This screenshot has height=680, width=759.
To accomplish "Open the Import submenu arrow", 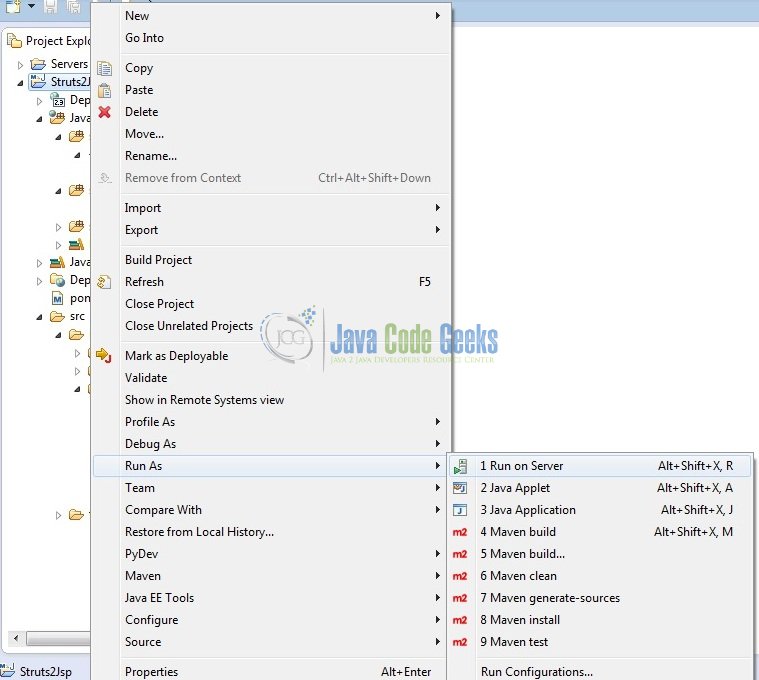I will pos(438,208).
